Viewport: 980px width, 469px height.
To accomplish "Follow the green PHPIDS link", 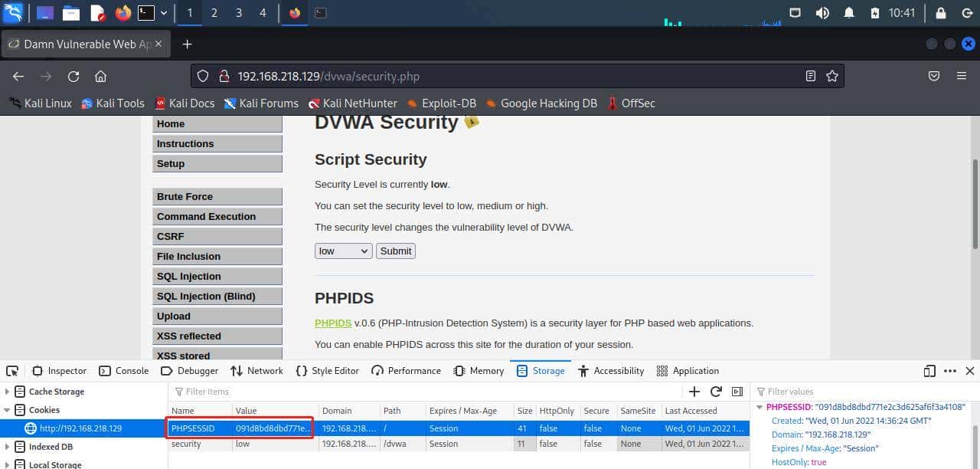I will click(333, 323).
